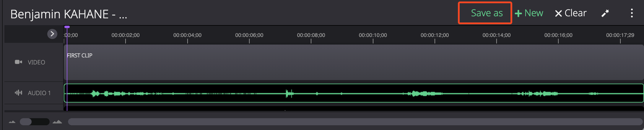Click the purple playhead marker
This screenshot has height=130, width=644.
click(x=67, y=27)
